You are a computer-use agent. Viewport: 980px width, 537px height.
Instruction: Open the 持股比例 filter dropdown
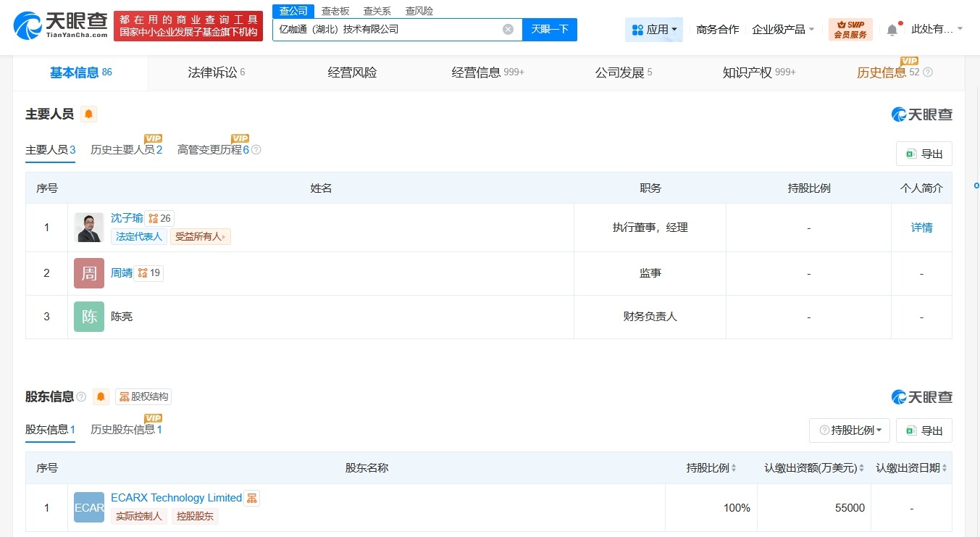tap(849, 430)
